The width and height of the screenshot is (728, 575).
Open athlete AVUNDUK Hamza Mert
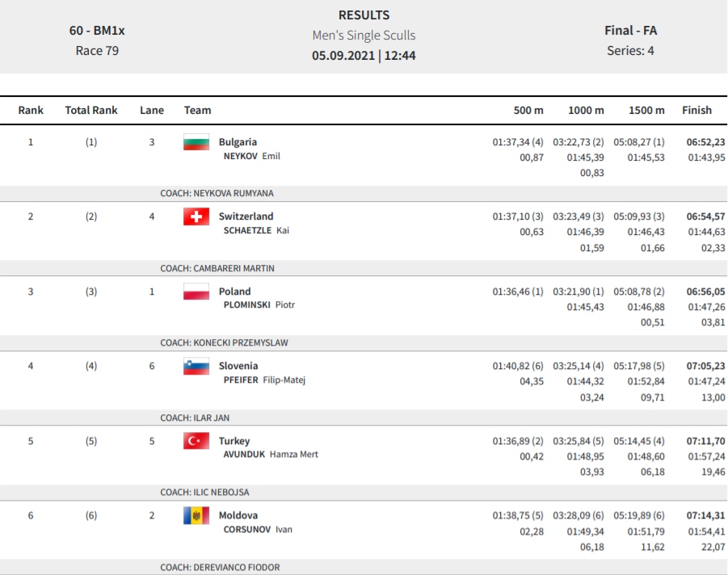271,455
